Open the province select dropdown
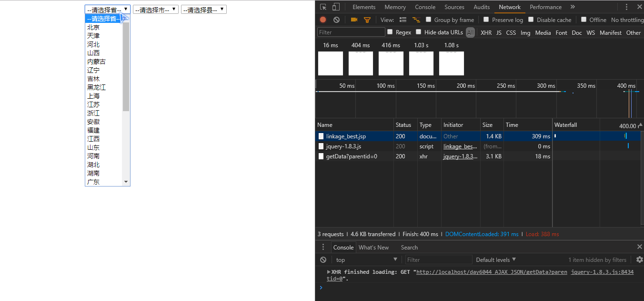 [x=108, y=10]
